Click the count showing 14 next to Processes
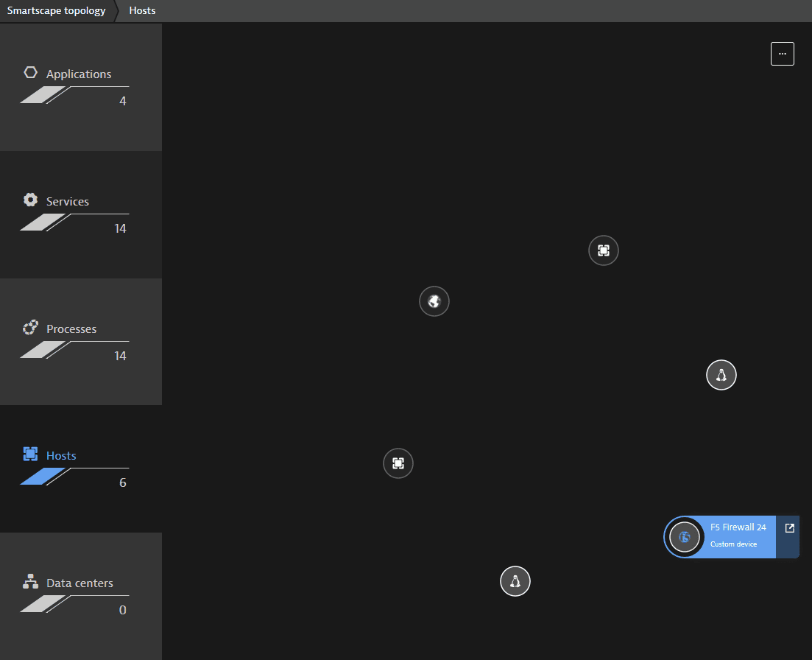Image resolution: width=812 pixels, height=660 pixels. (119, 355)
